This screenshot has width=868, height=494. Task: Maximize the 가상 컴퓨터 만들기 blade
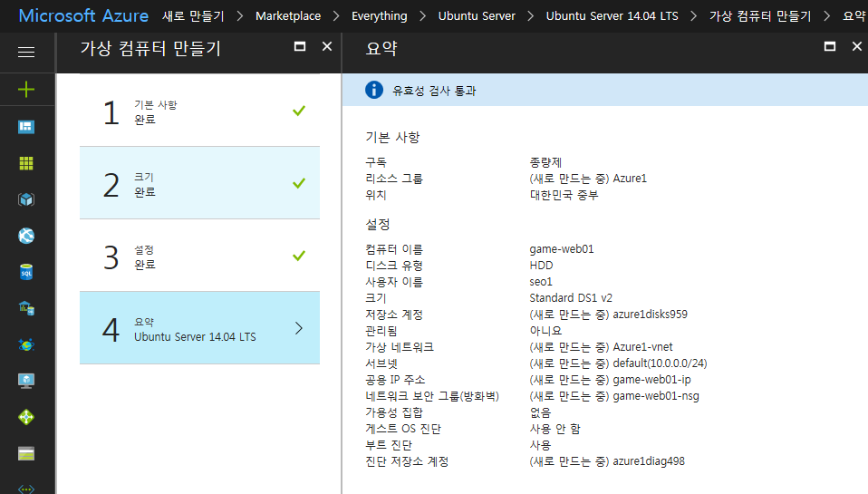tap(300, 46)
